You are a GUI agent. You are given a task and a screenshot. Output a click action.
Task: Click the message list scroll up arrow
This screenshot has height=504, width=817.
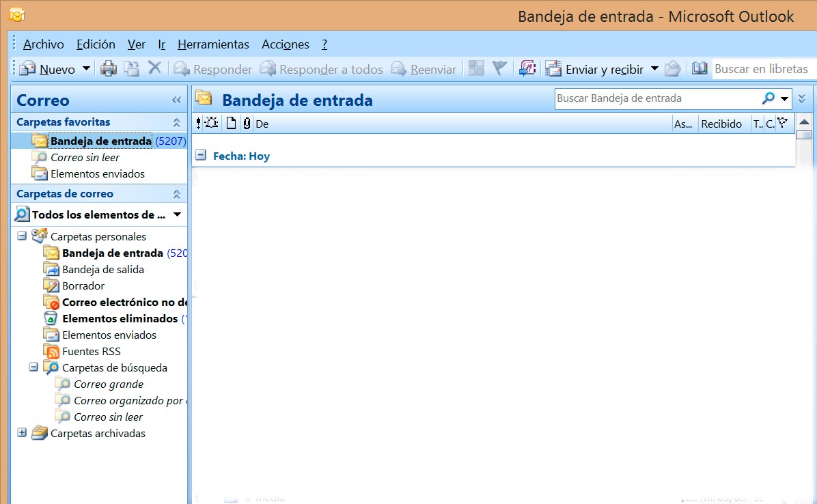(804, 122)
